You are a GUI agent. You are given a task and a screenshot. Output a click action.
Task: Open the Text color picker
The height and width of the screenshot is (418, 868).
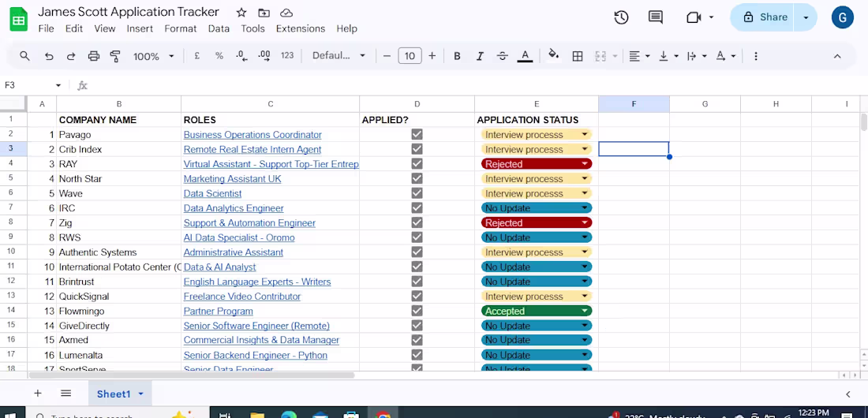click(525, 56)
